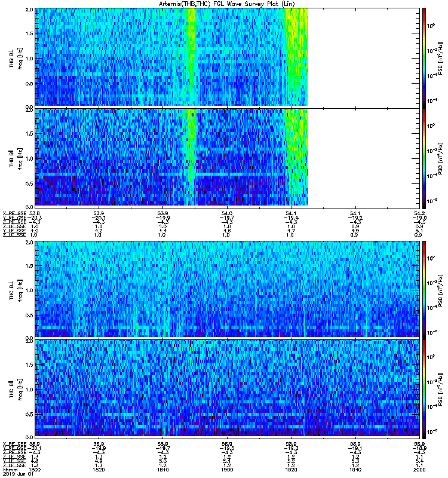This screenshot has height=478, width=448.
Task: Select the THB B⊥ freq [Hz] axis label
Action: click(x=16, y=58)
